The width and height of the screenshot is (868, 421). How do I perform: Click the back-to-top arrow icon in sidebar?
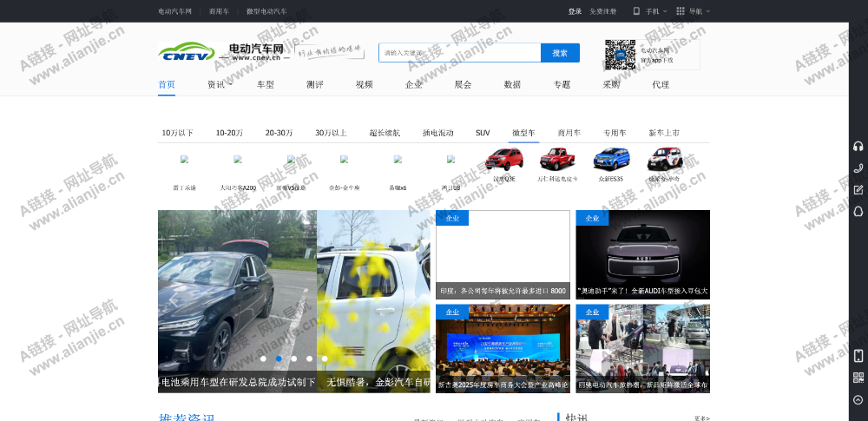(x=858, y=399)
